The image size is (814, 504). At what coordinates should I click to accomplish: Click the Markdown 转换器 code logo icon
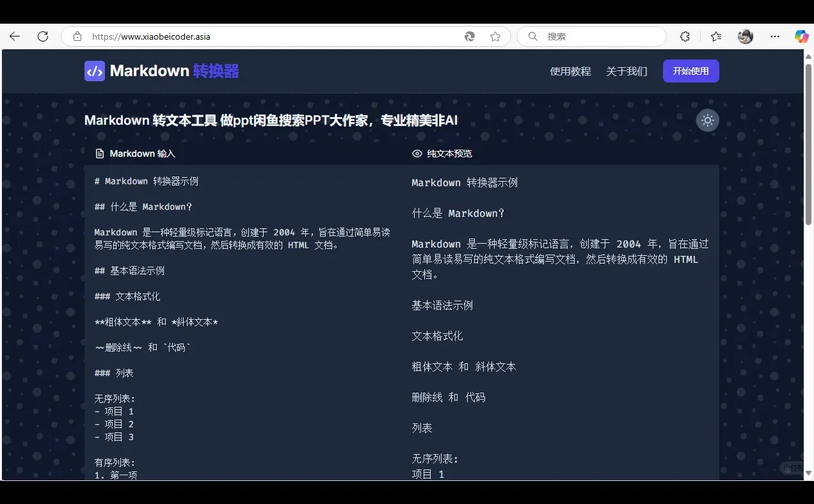coord(94,71)
